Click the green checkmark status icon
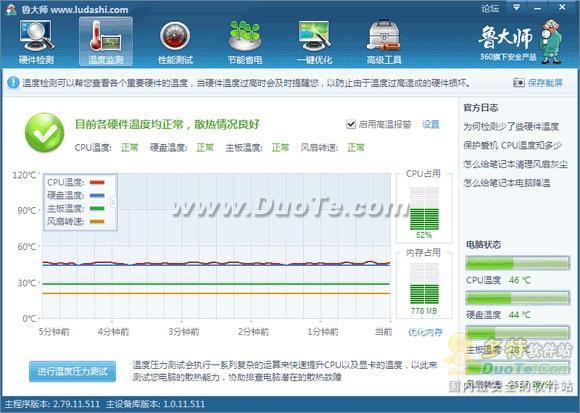Screen dimensions: 580x413 [44, 132]
